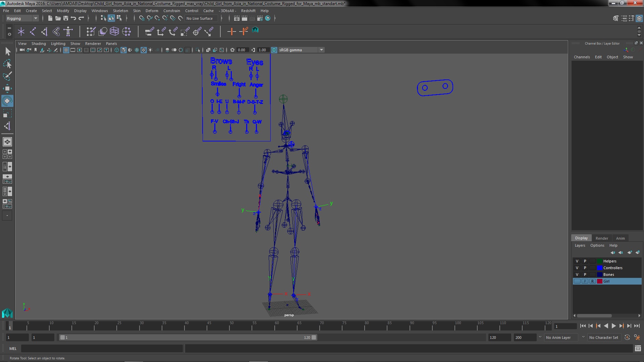The height and width of the screenshot is (362, 644).
Task: Click the Create Lattice deformer icon
Action: click(114, 32)
